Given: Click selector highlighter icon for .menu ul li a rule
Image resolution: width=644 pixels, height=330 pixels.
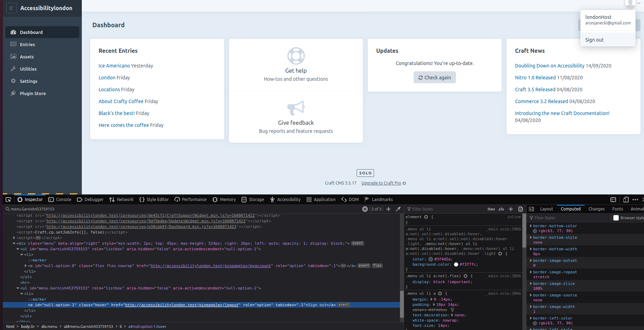Looking at the screenshot, I should click(440, 294).
